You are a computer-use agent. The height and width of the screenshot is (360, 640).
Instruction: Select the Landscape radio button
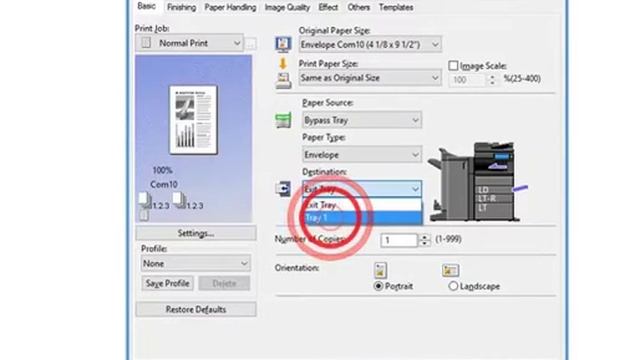tap(453, 286)
